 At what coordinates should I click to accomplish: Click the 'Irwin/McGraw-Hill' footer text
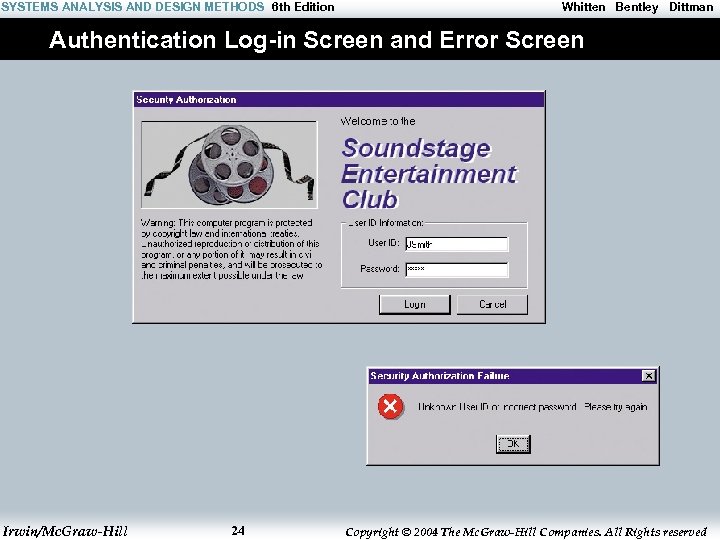65,531
